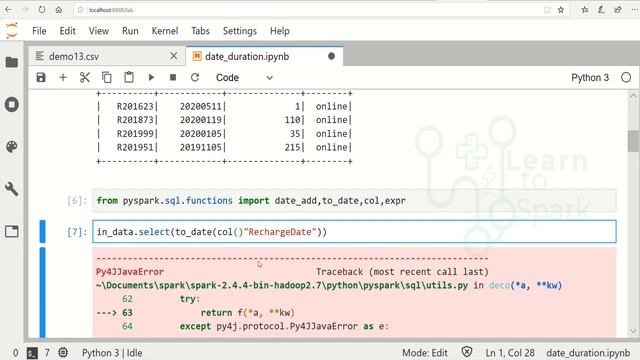Viewport: 640px width, 360px height.
Task: Open the View menu
Action: 99,31
